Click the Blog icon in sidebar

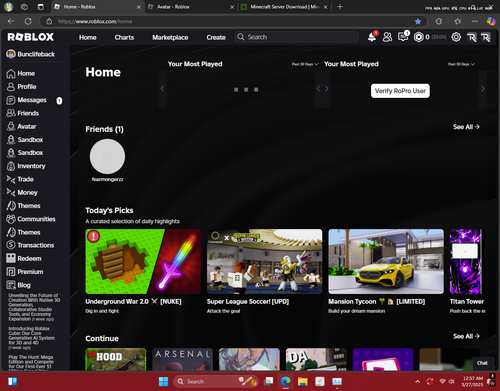coord(11,285)
